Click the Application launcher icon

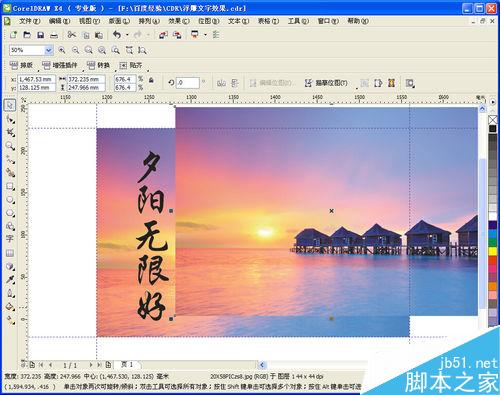click(x=195, y=35)
